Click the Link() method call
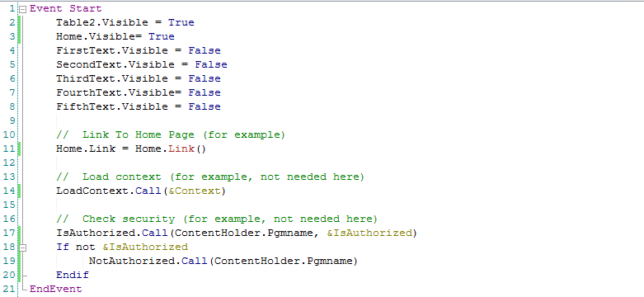 [x=187, y=148]
